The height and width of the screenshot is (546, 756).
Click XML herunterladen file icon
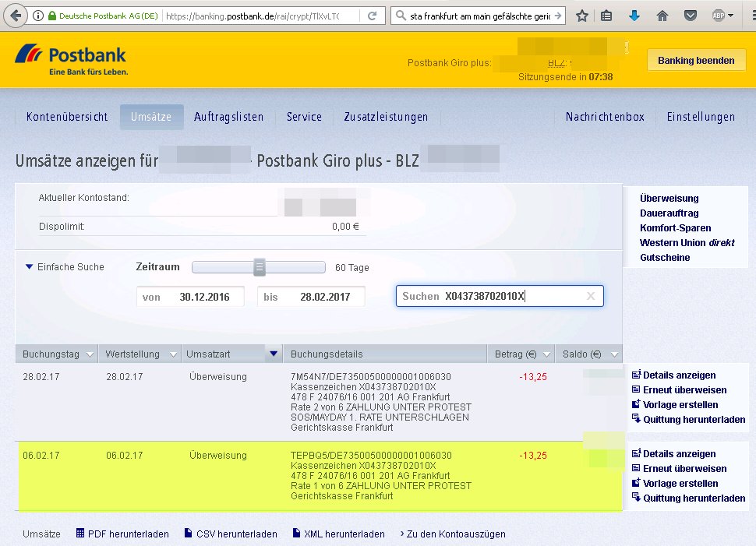pos(296,533)
